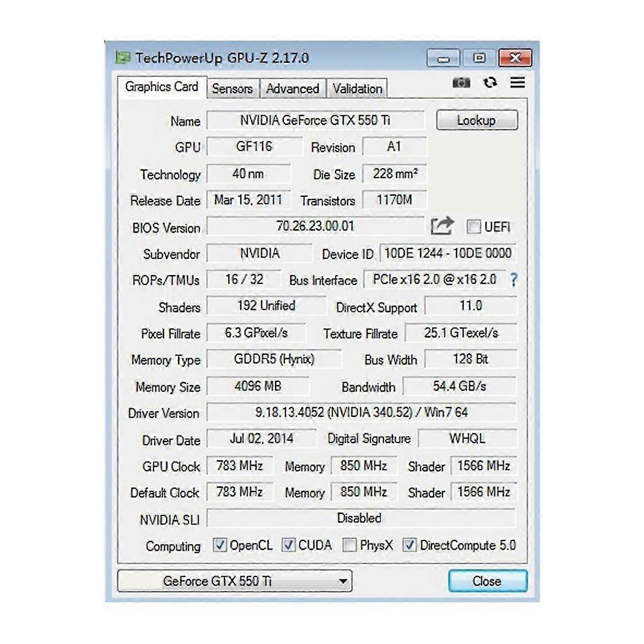Image resolution: width=644 pixels, height=644 pixels.
Task: Enable the PhysX checkbox
Action: 350,545
